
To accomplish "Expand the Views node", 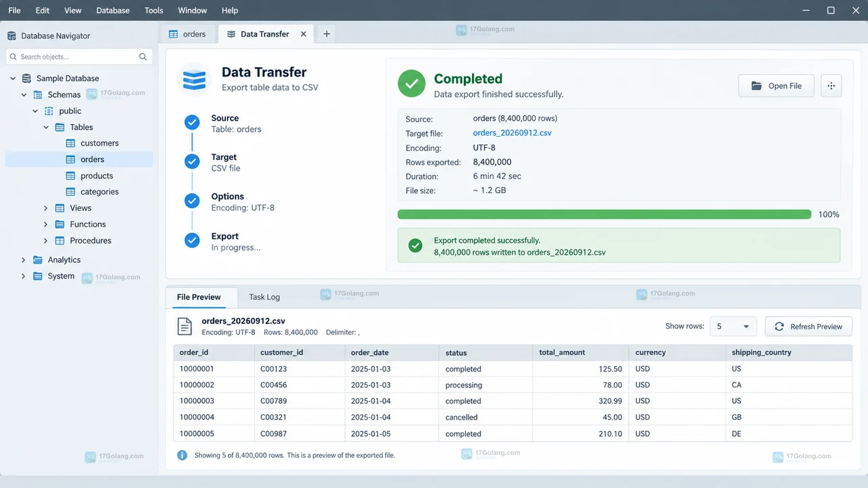I will coord(46,208).
